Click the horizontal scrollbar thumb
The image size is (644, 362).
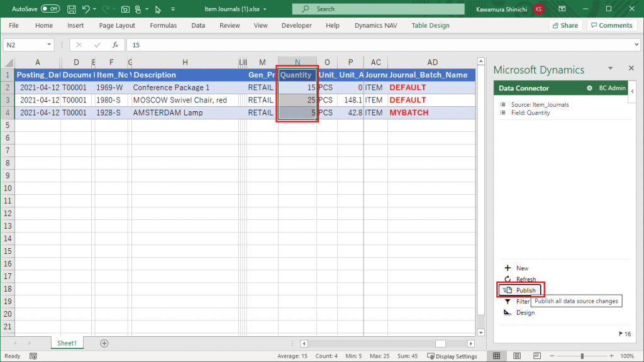440,344
